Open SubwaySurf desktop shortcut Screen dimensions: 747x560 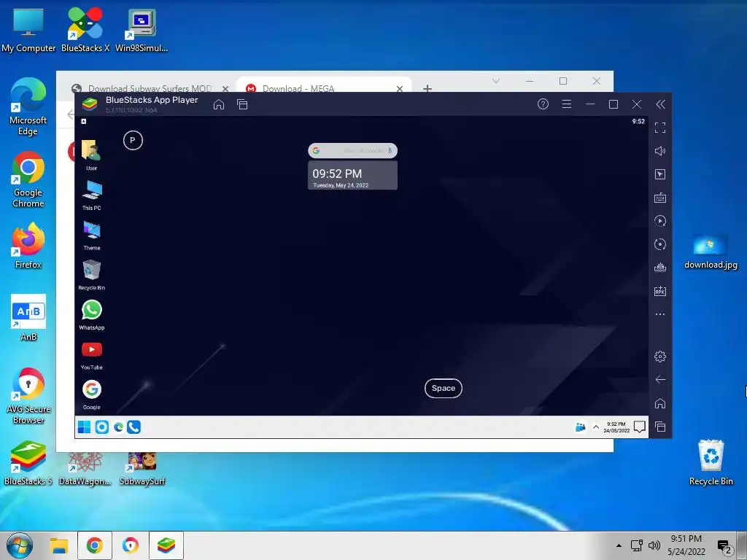(142, 469)
